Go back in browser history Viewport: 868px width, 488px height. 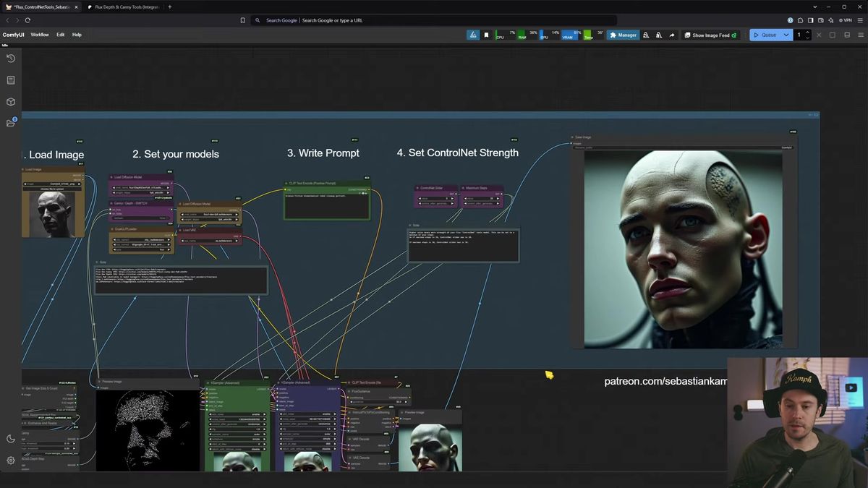(7, 20)
